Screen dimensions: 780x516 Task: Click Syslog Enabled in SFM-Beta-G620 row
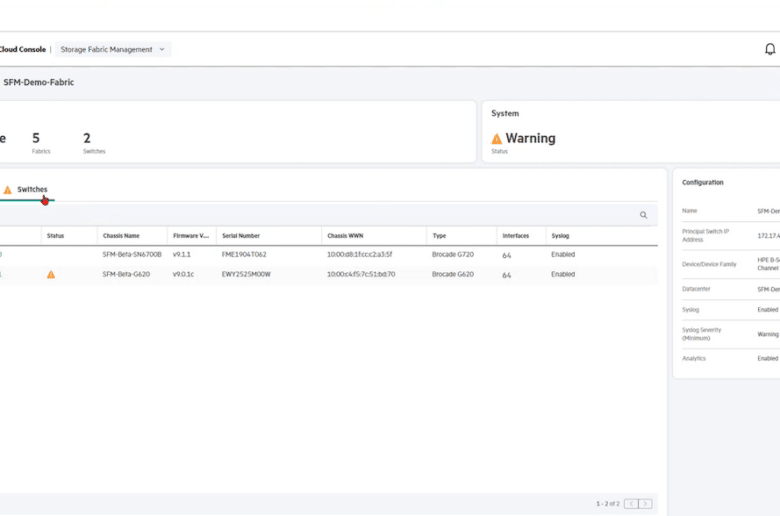coord(563,274)
